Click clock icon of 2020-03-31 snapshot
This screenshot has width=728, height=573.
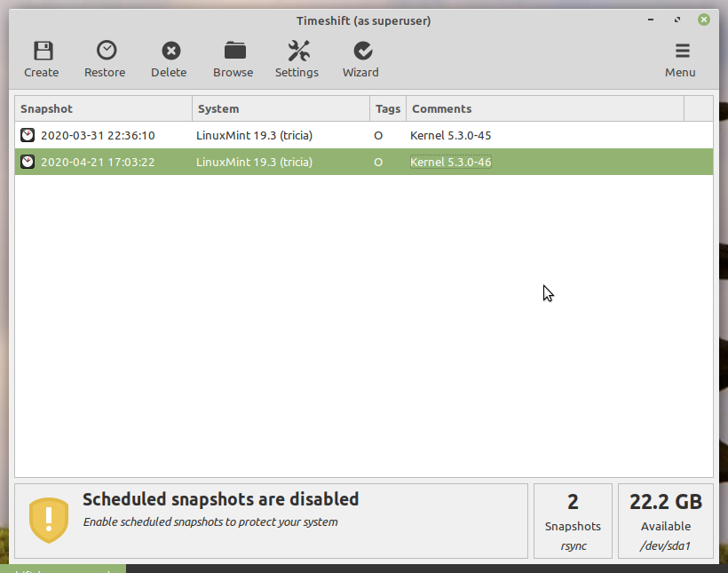point(28,135)
